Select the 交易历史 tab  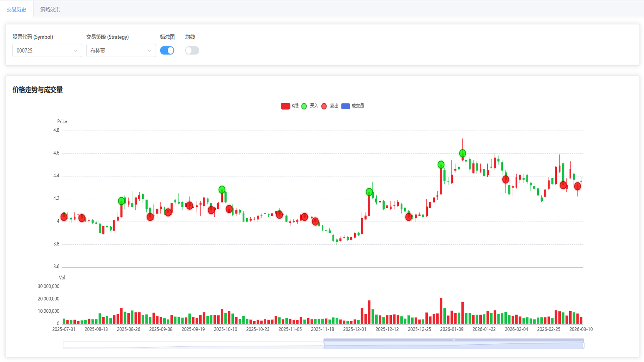16,9
